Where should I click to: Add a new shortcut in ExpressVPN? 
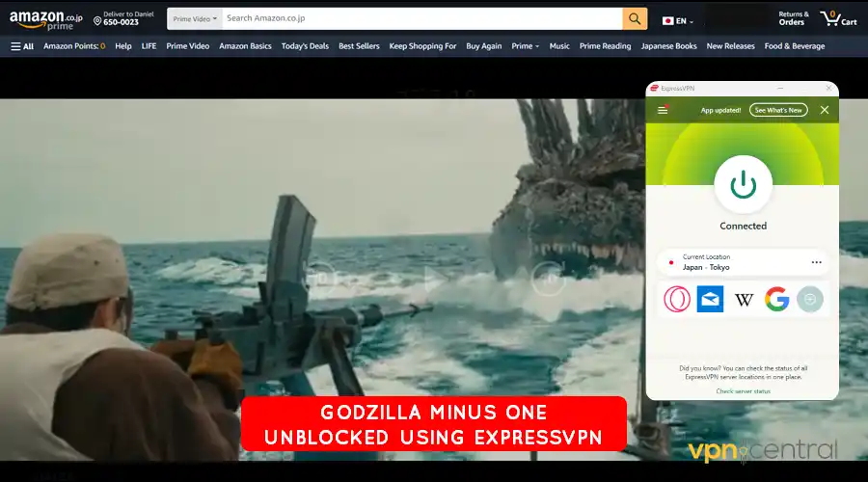point(810,300)
